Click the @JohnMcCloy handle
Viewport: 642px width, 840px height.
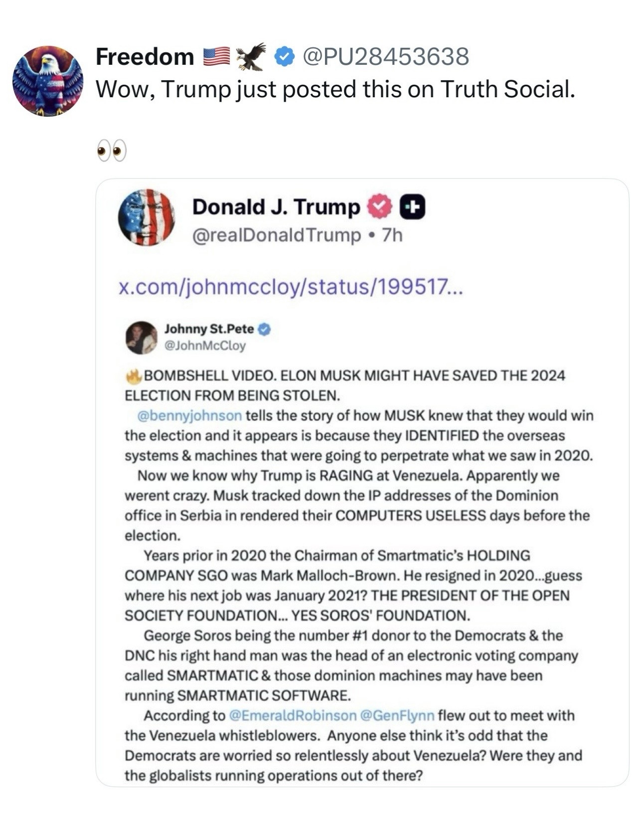tap(205, 346)
